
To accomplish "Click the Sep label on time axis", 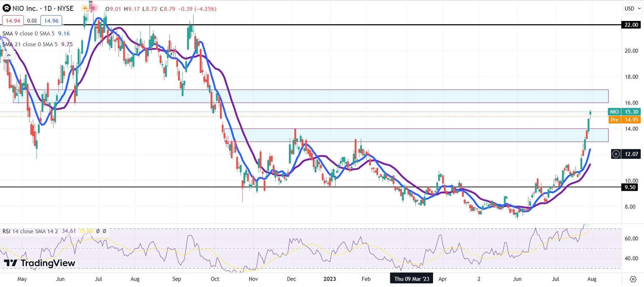I will [177, 278].
